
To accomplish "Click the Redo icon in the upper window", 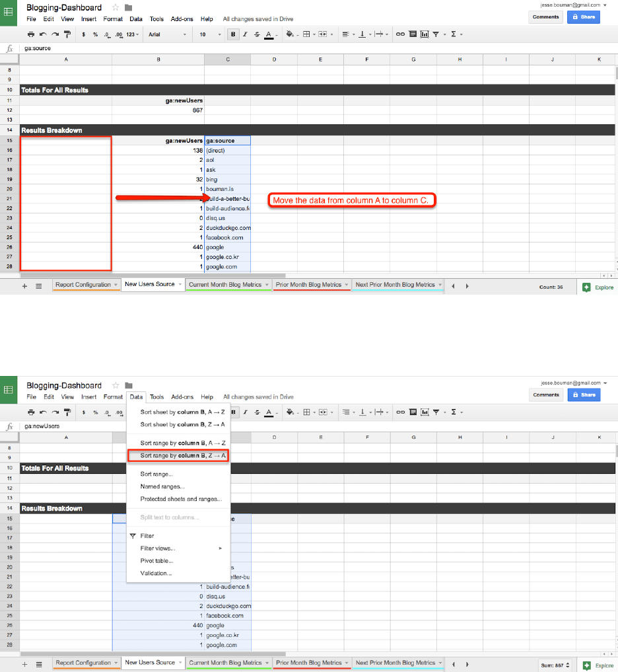I will [x=55, y=34].
